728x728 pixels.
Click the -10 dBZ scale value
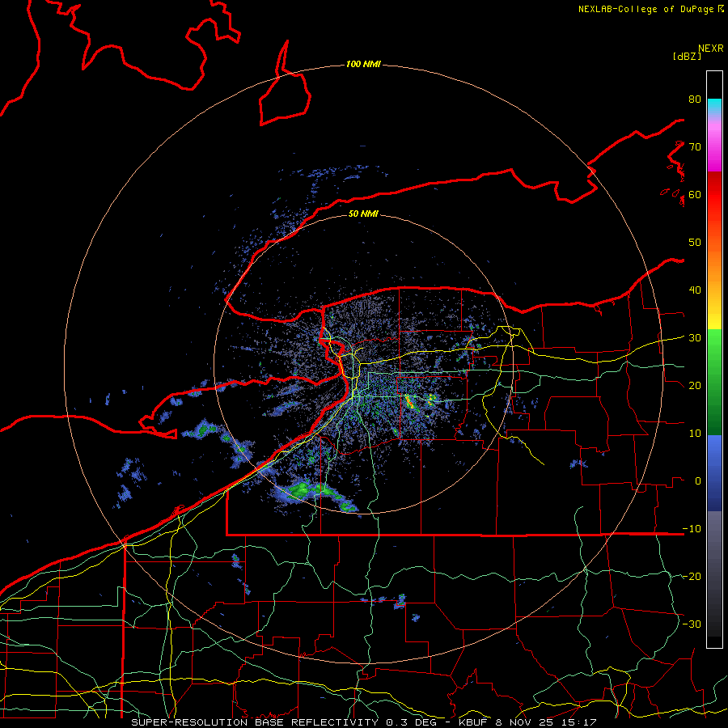point(692,529)
